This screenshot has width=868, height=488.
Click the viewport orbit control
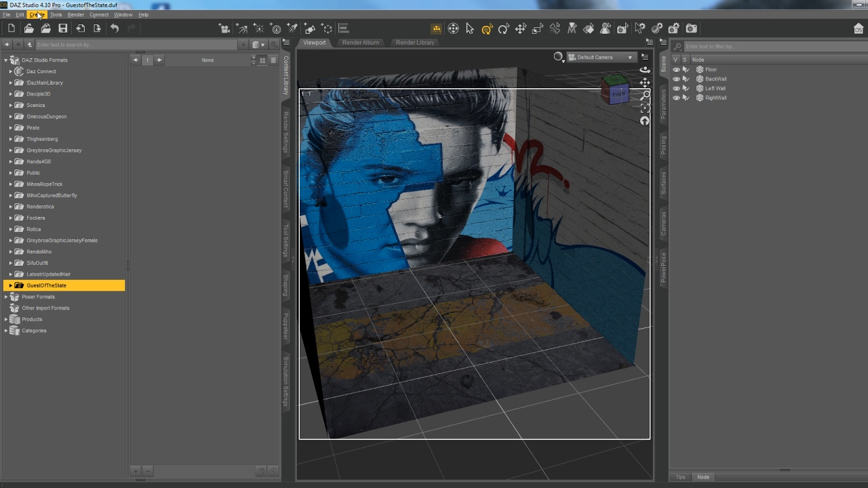[x=645, y=69]
